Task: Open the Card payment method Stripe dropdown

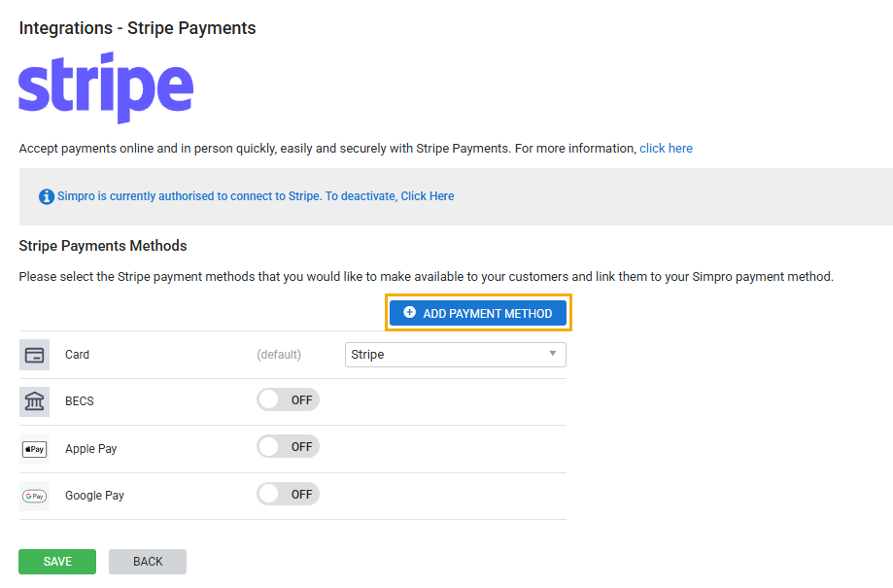Action: click(x=455, y=355)
